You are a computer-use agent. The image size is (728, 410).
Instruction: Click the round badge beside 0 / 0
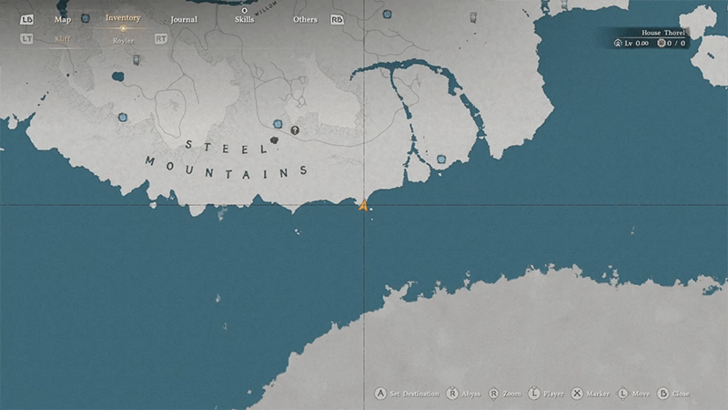(x=661, y=43)
